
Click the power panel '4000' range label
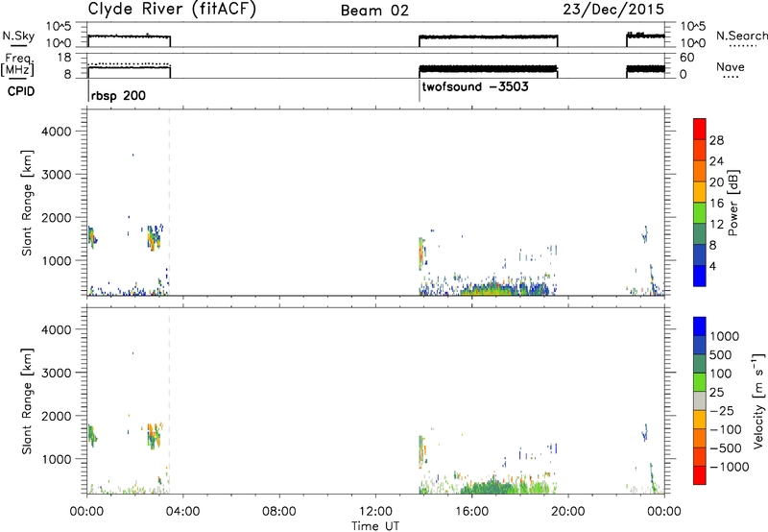57,132
